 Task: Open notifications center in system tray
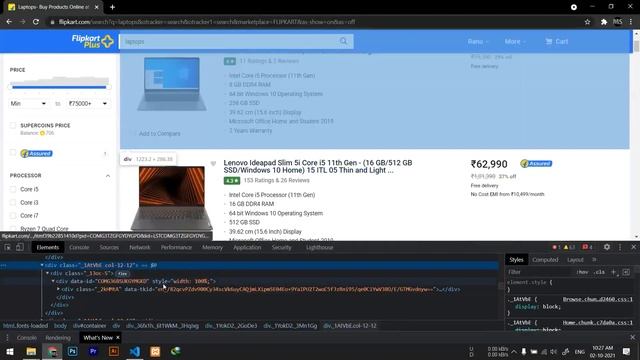click(627, 351)
